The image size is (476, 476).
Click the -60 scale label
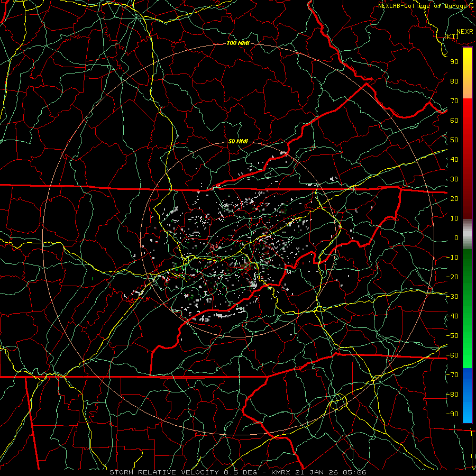(452, 355)
